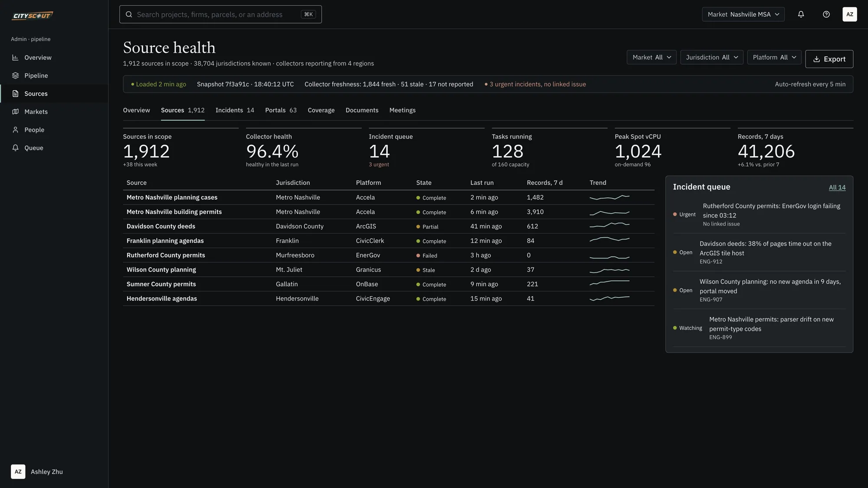868x488 pixels.
Task: Open Rutherford County permits source row
Action: [x=388, y=255]
